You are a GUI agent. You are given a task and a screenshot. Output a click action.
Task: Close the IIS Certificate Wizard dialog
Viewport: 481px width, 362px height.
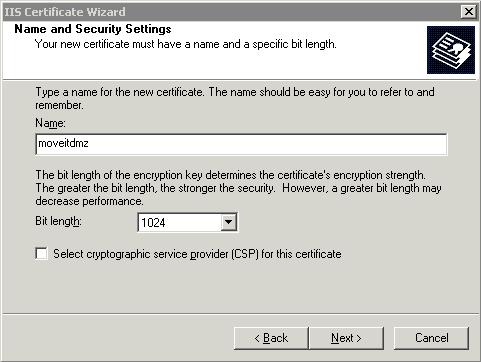tap(469, 12)
